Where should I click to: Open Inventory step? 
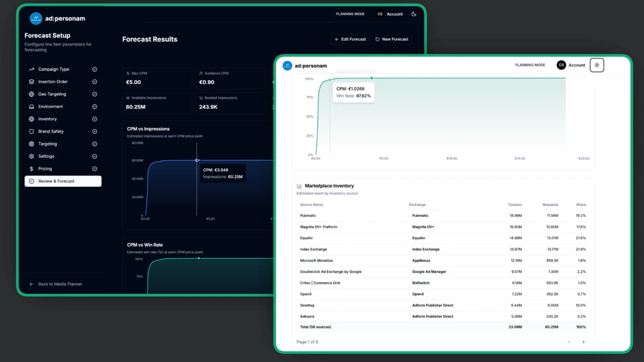point(63,119)
